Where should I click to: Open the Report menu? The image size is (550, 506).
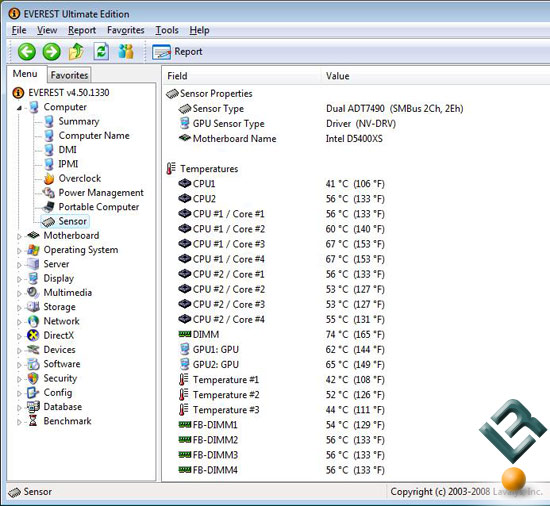point(82,30)
